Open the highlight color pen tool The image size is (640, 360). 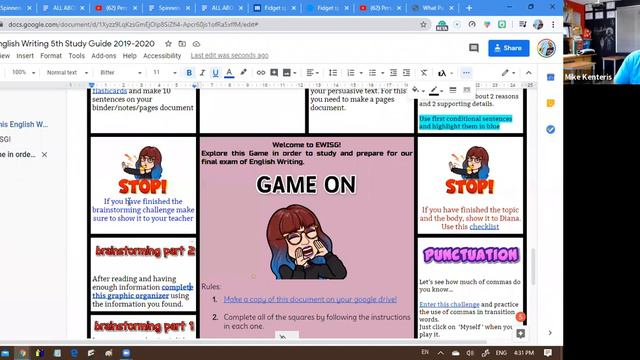pyautogui.click(x=243, y=73)
